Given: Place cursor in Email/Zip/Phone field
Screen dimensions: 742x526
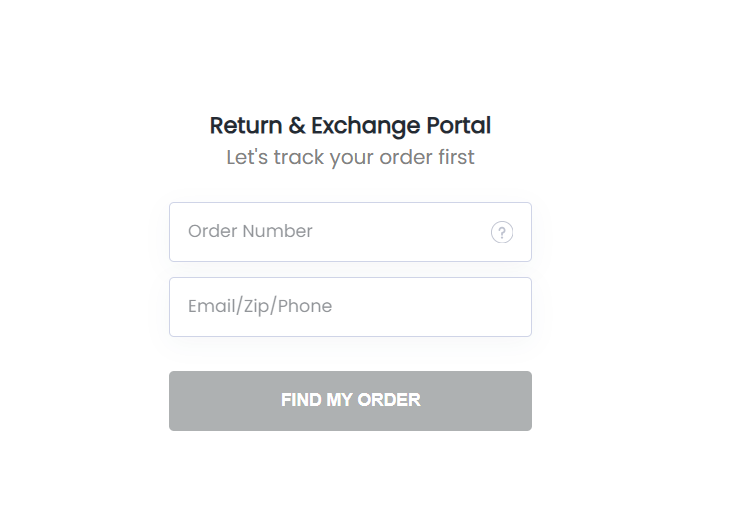Looking at the screenshot, I should [350, 307].
